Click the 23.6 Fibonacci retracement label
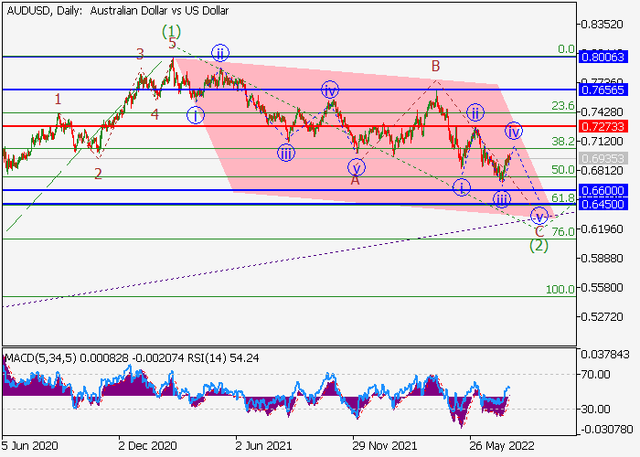 coord(562,106)
